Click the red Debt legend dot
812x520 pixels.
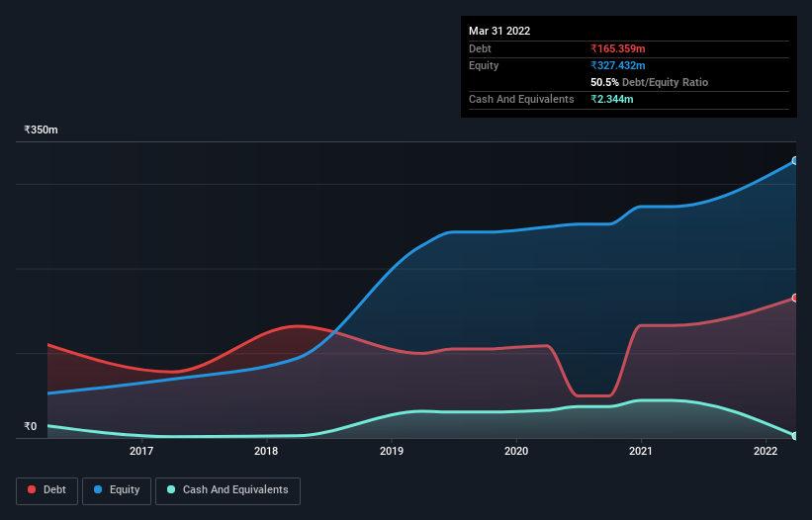pyautogui.click(x=32, y=489)
